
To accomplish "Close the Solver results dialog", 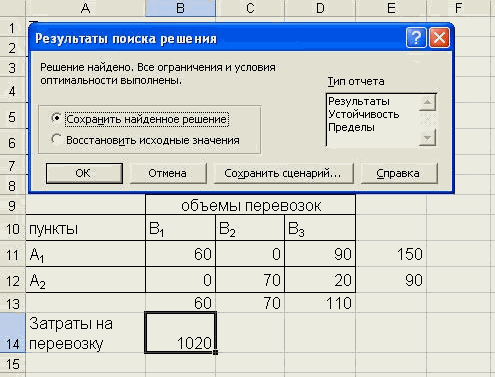I will coord(439,38).
